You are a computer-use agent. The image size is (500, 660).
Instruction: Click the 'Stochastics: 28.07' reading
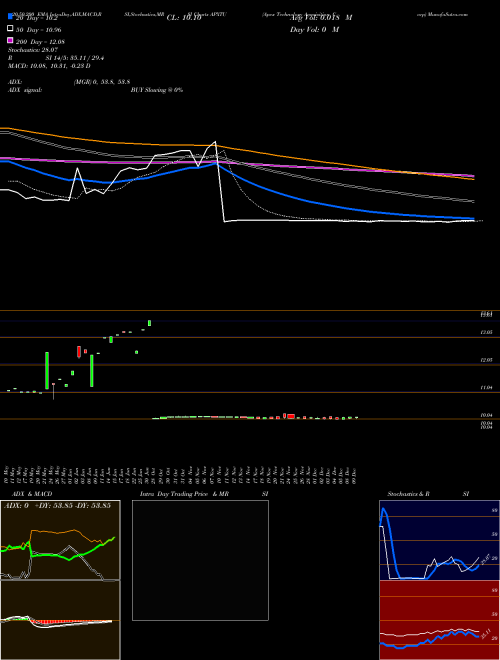[x=31, y=50]
